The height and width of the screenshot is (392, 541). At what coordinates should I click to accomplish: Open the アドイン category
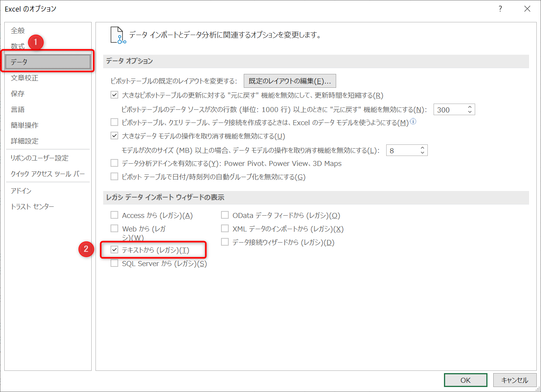[x=48, y=191]
